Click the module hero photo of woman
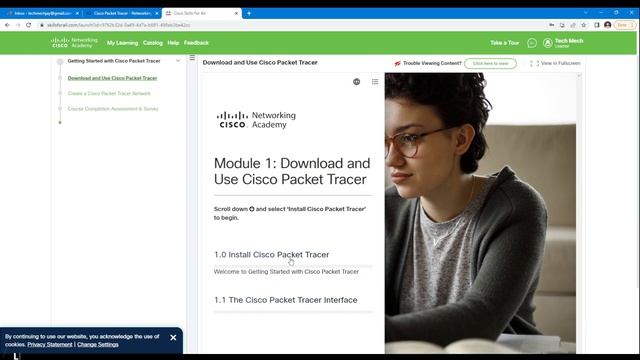Image resolution: width=640 pixels, height=360 pixels. coord(480,213)
